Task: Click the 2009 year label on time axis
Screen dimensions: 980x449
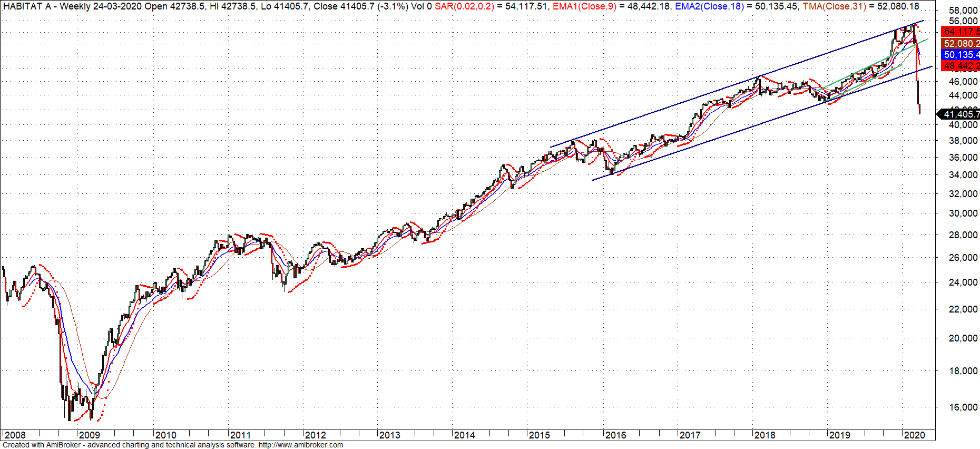Action: point(89,435)
